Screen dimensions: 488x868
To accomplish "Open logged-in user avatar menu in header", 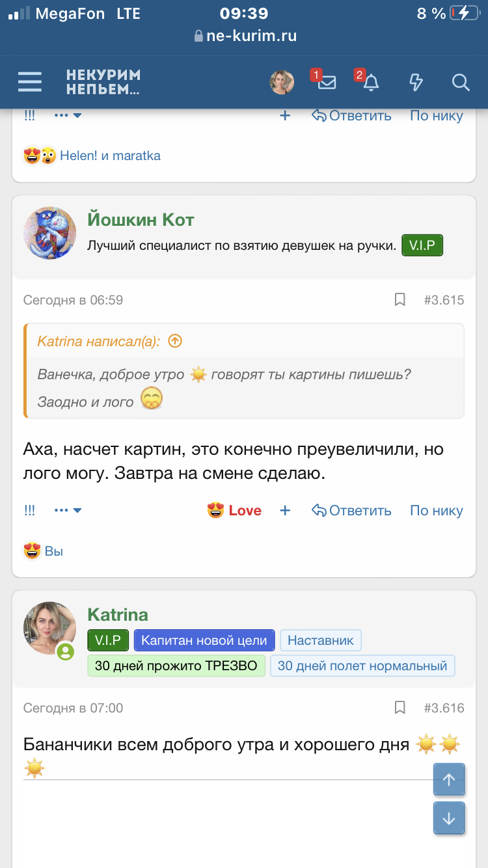I will click(282, 83).
